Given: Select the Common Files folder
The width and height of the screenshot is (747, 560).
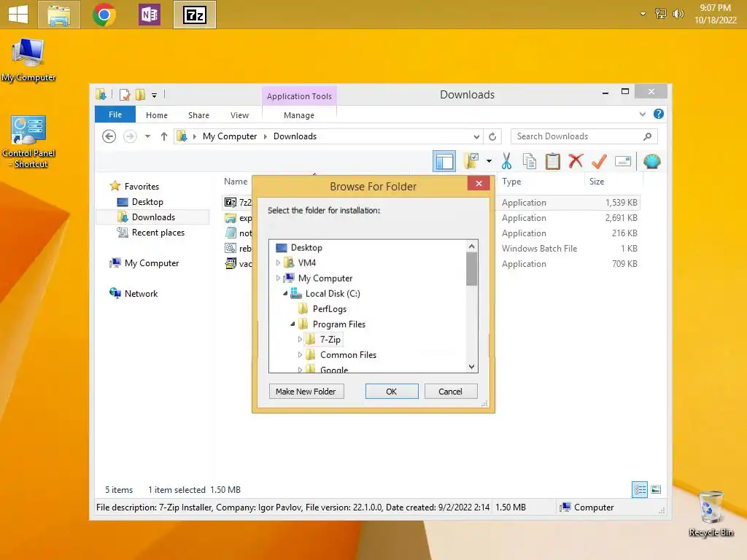Looking at the screenshot, I should tap(348, 355).
